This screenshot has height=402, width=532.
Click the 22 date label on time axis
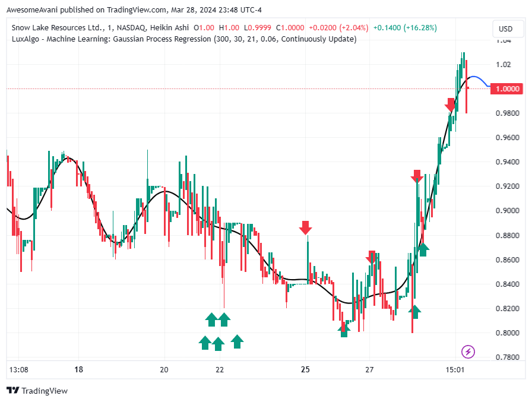coord(220,369)
